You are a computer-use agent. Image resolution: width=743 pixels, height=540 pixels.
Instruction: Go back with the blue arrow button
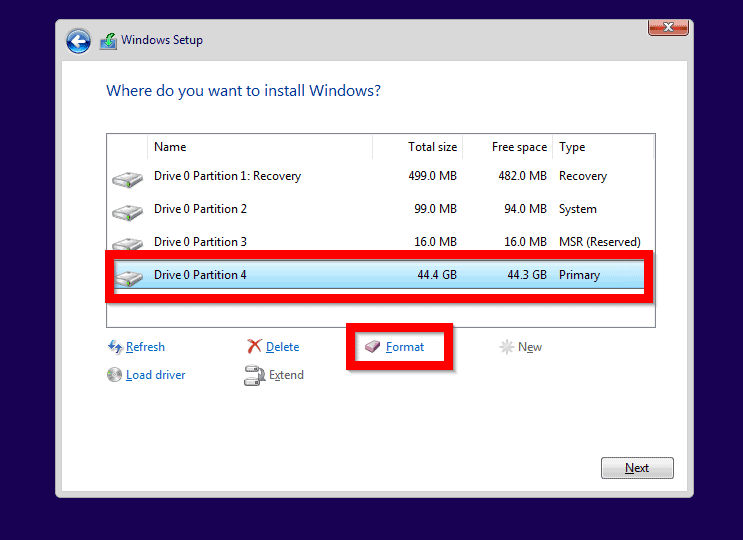click(x=79, y=42)
